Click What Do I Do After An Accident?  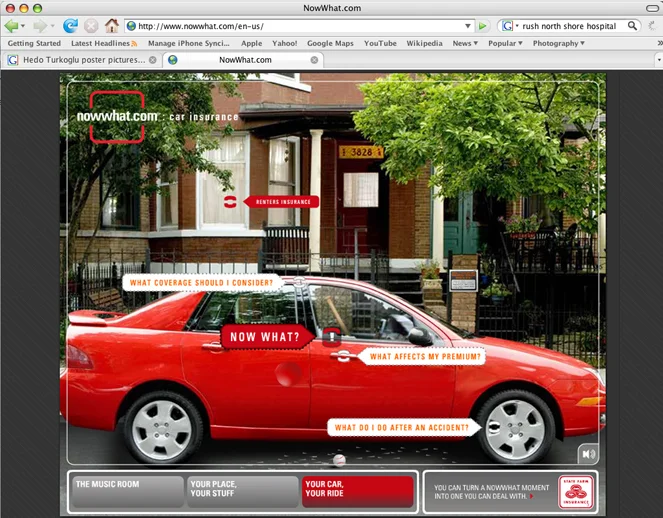point(403,428)
